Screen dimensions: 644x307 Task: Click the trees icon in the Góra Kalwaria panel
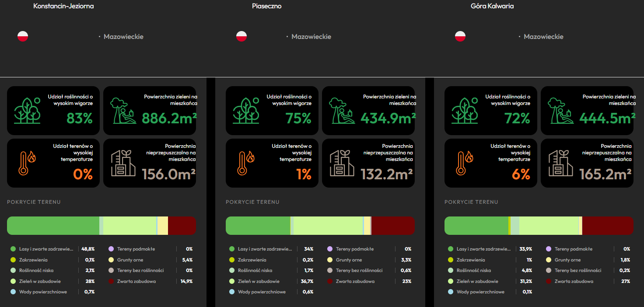(x=465, y=110)
